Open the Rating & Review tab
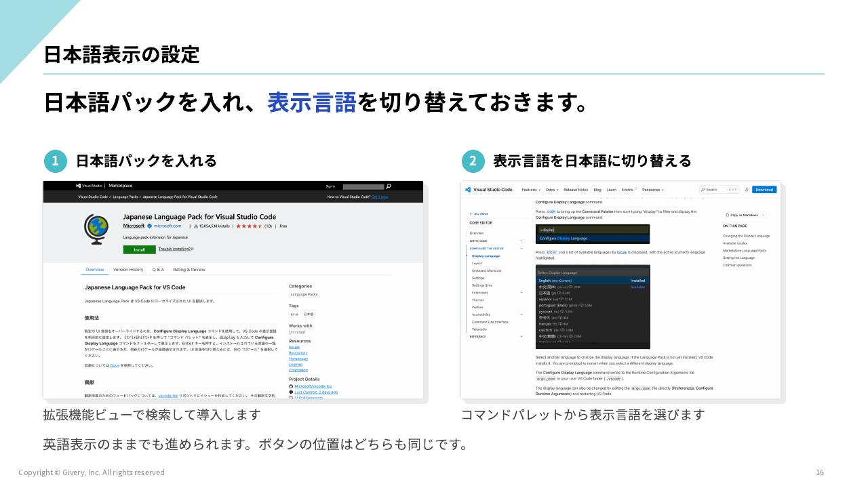The image size is (868, 488). click(x=189, y=270)
